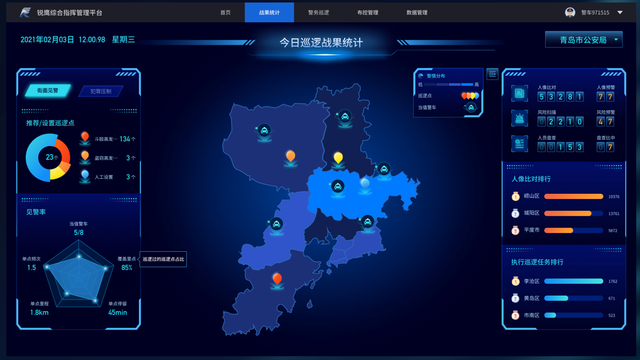Click the 02210 risk scan counter
Screen dimensions: 640x360
[x=560, y=122]
